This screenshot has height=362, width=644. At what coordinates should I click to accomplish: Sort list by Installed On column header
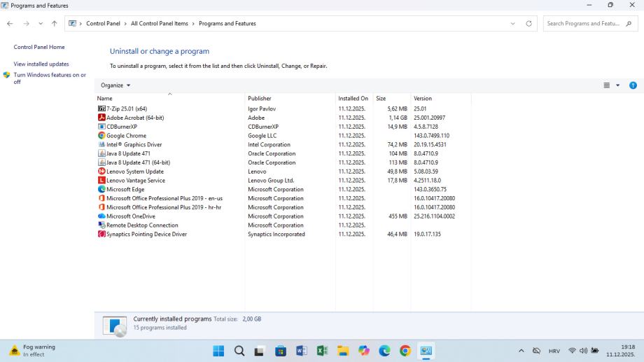click(353, 99)
